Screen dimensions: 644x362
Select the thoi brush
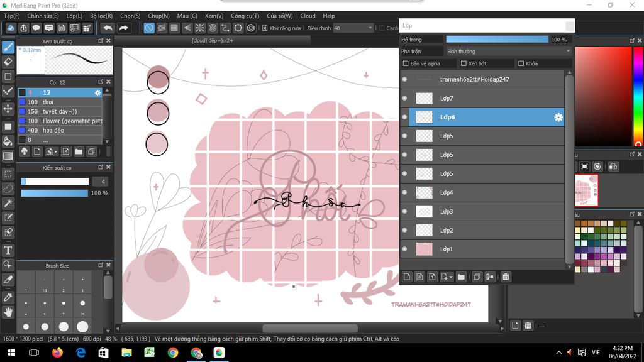(x=60, y=102)
